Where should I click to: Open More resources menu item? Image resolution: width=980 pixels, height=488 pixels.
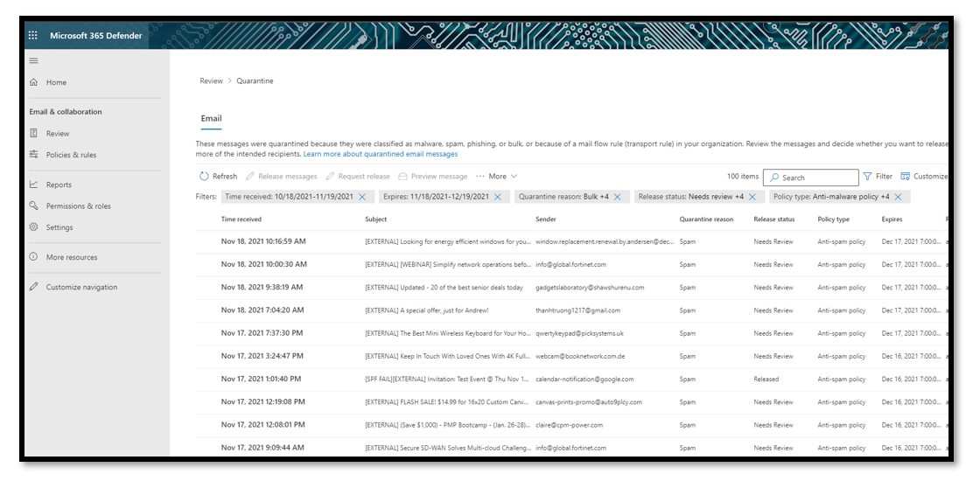(72, 257)
